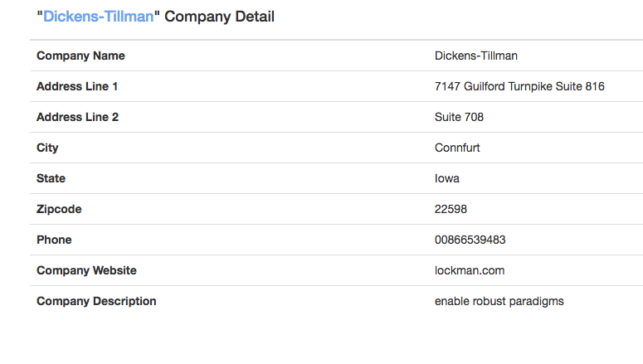The width and height of the screenshot is (643, 364).
Task: Select the State row label
Action: pyautogui.click(x=51, y=178)
